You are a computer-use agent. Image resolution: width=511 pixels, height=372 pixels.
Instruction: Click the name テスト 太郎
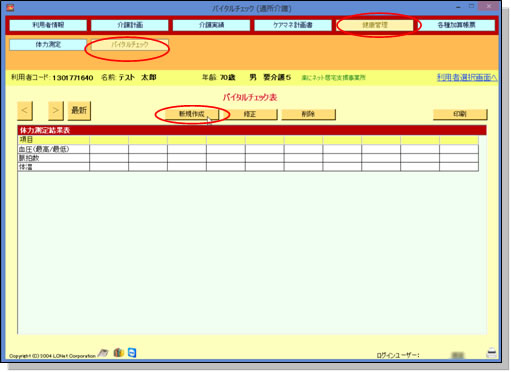[137, 78]
